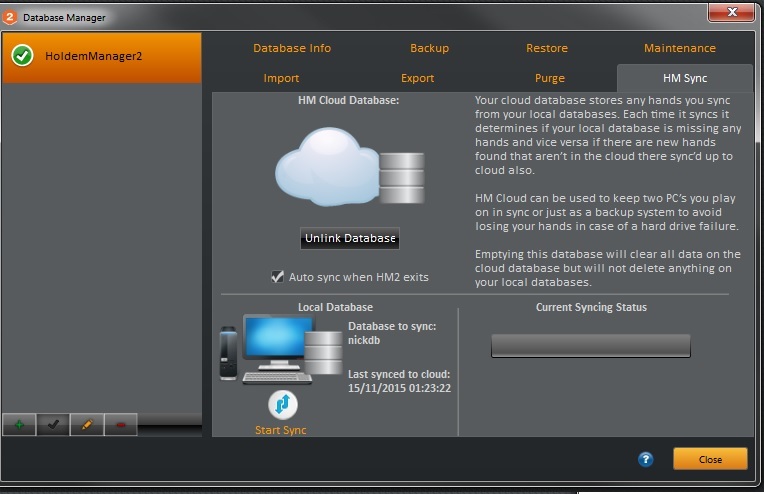
Task: Click the local computer database image
Action: coord(281,349)
